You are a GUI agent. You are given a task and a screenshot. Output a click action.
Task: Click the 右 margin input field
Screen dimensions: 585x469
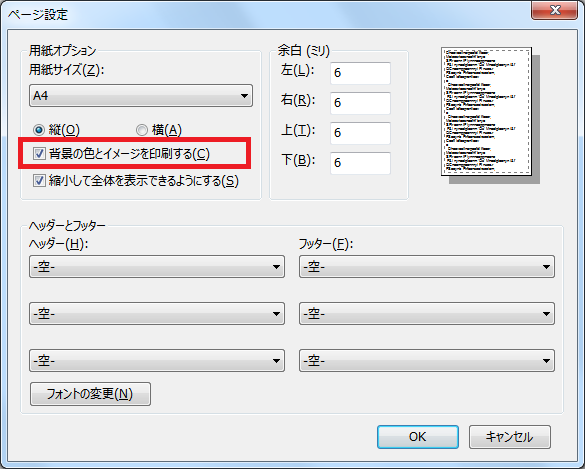(360, 103)
